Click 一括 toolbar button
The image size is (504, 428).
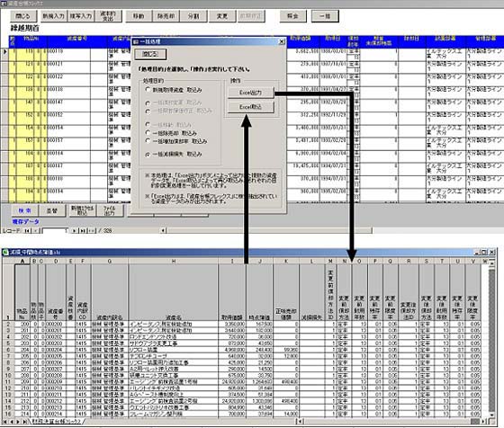pyautogui.click(x=325, y=15)
